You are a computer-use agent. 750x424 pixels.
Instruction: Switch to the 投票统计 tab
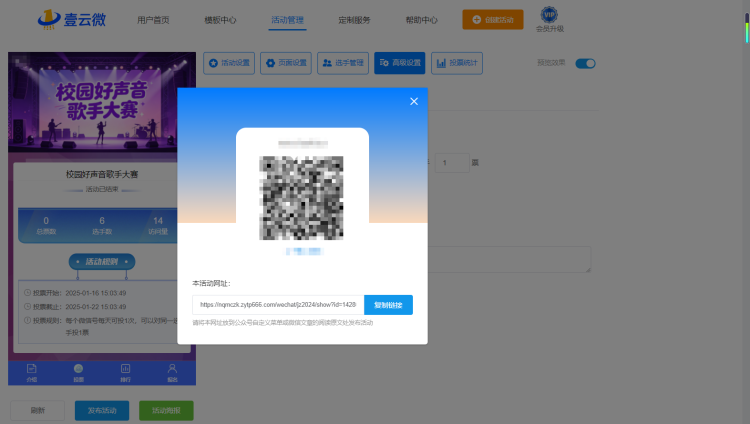(x=457, y=63)
